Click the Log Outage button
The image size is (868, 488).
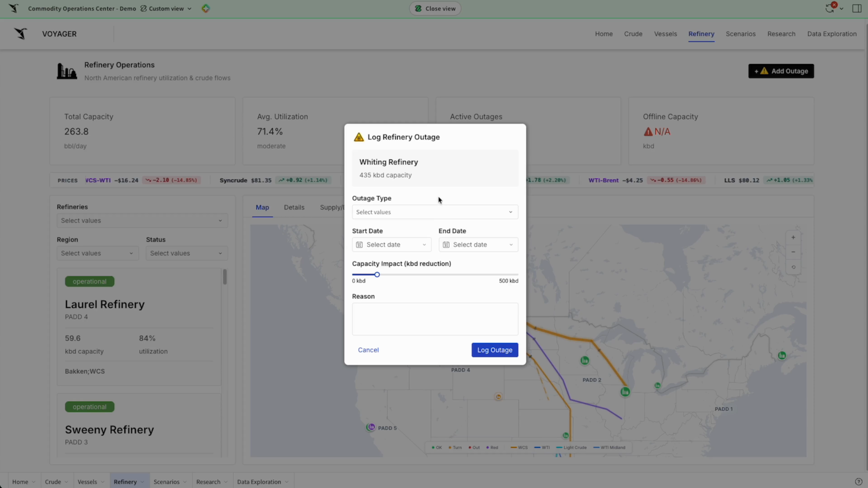(x=495, y=350)
